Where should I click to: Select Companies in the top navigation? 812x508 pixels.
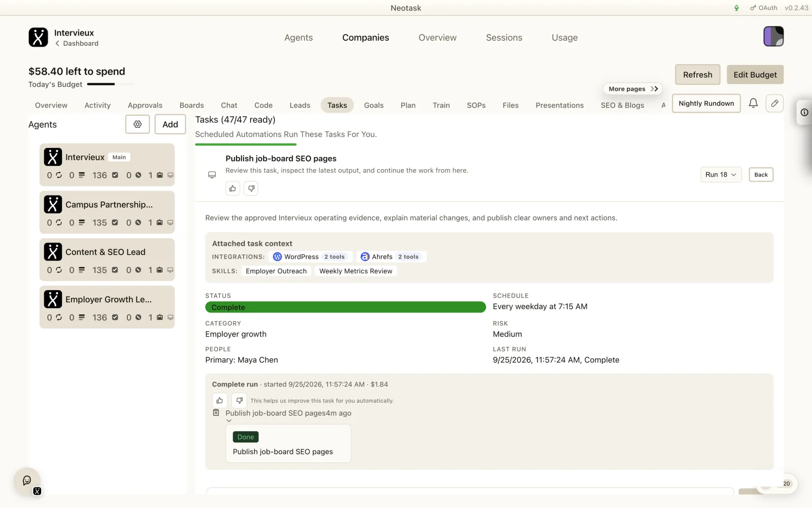[365, 38]
